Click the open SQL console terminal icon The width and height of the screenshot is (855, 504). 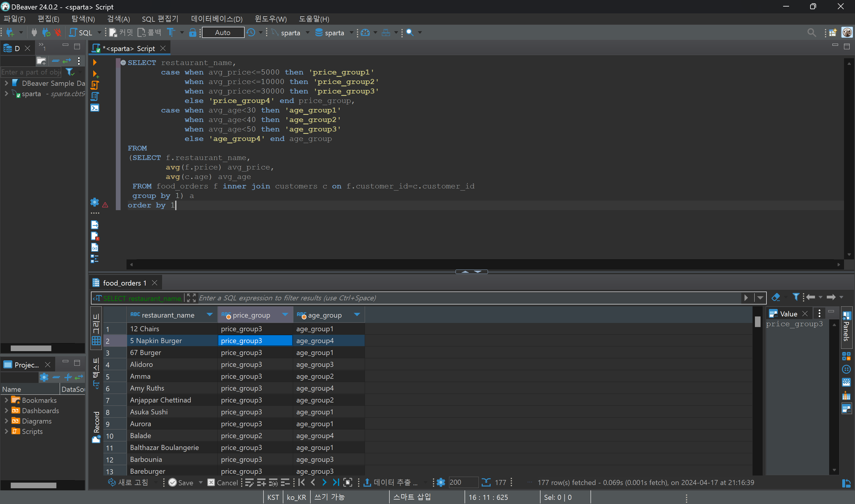pos(95,108)
